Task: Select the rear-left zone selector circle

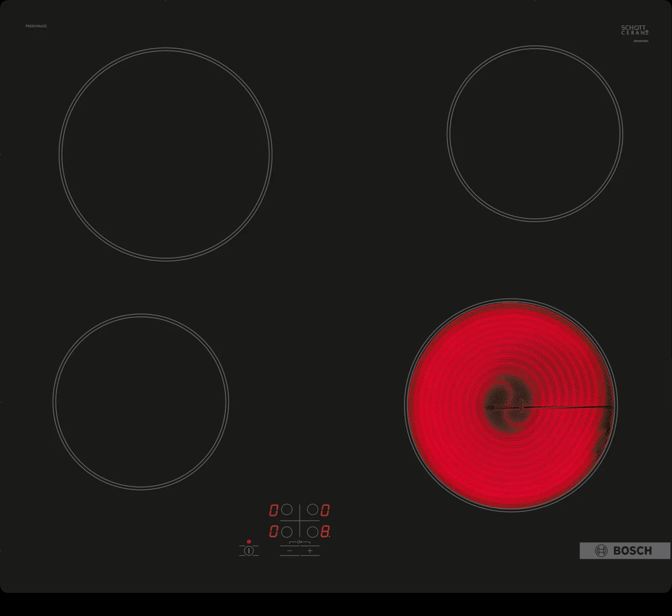Action: (287, 510)
